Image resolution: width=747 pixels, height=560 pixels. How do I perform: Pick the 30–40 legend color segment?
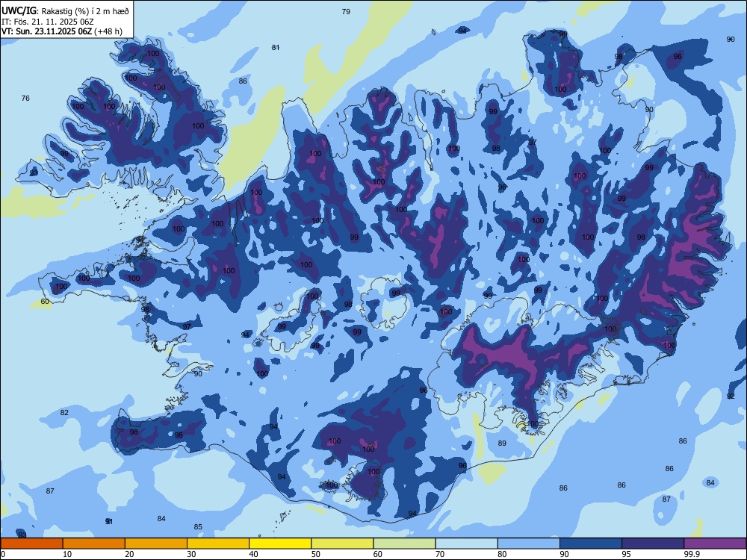218,544
